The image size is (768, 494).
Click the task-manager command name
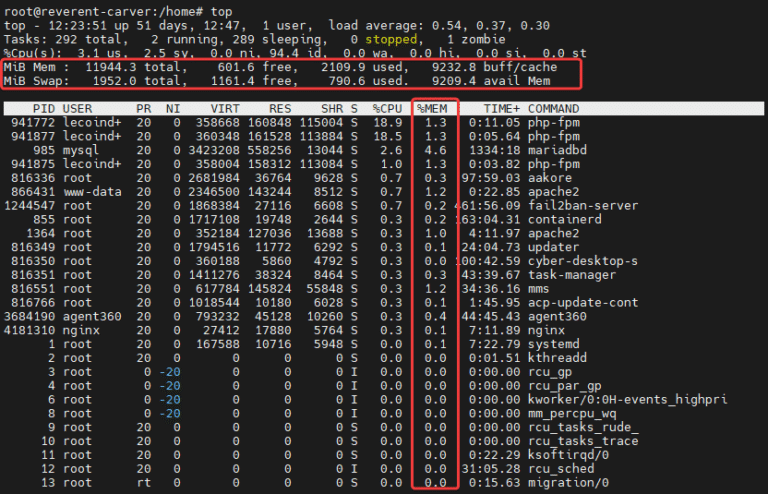572,275
